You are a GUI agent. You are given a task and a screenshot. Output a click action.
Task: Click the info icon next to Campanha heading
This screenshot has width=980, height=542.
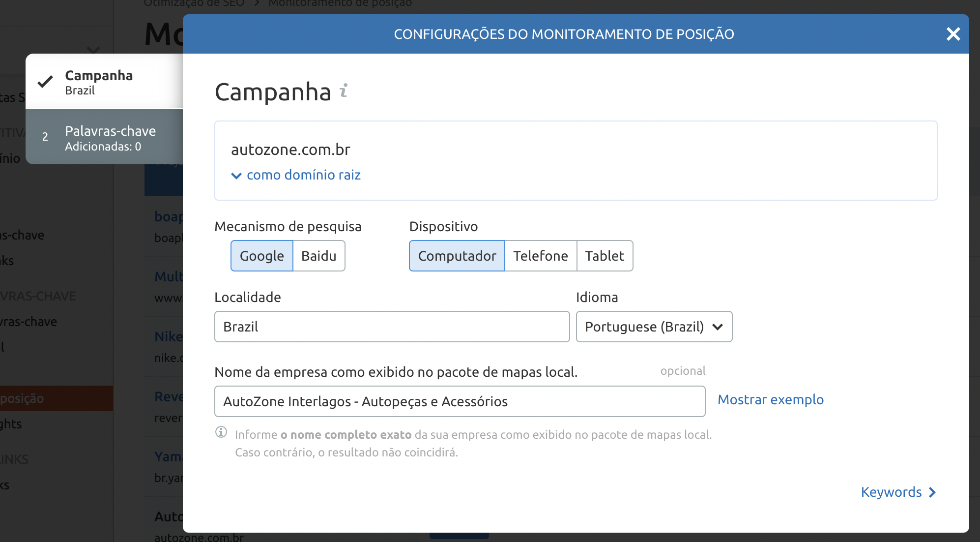pyautogui.click(x=344, y=90)
